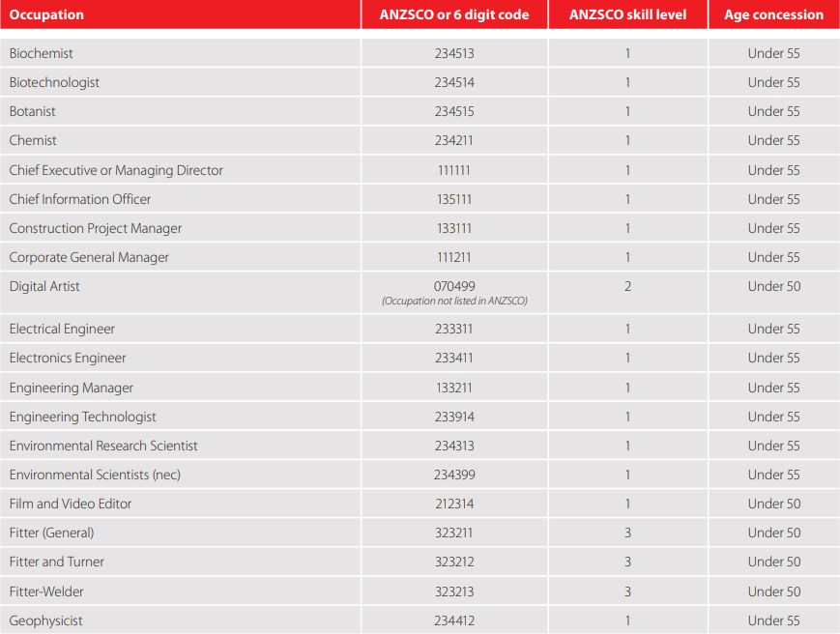
Task: Click code 233311 for Electrical Engineer
Action: click(x=453, y=329)
